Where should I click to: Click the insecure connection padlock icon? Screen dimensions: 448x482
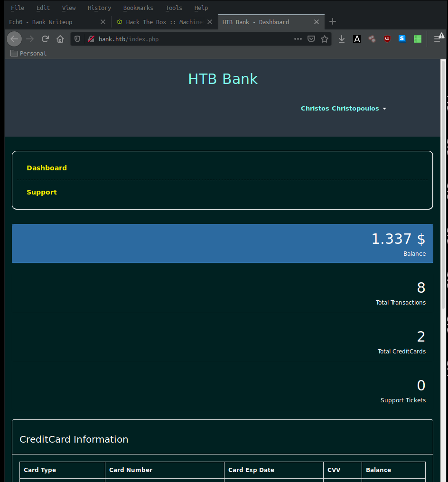[x=91, y=39]
